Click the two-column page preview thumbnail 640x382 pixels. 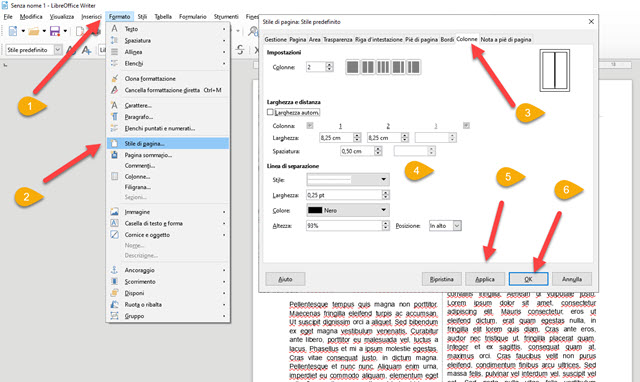click(x=555, y=70)
